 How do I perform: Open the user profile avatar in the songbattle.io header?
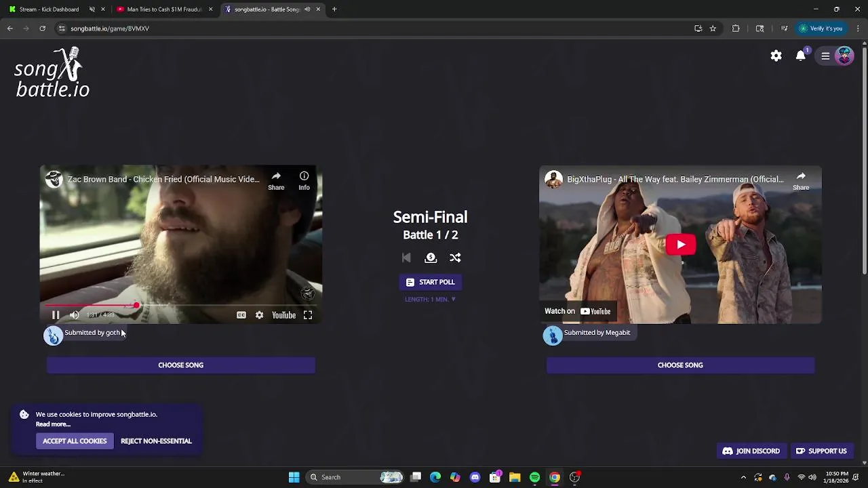point(844,56)
